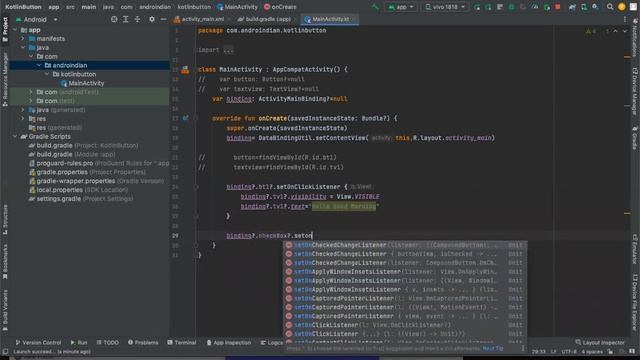Click the Debug app bug icon
640x360 pixels.
511,7
